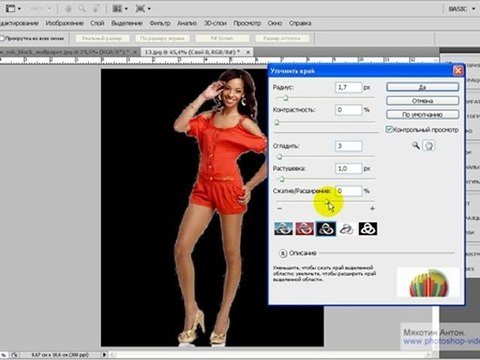Open the 3D-слои menu
This screenshot has height=360, width=480.
pyautogui.click(x=215, y=23)
